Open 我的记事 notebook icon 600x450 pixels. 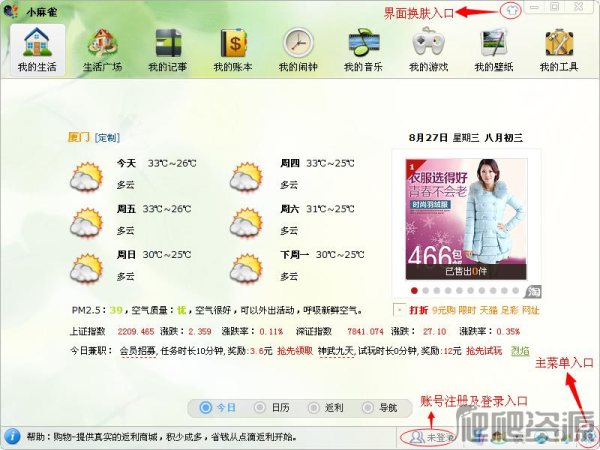point(168,43)
